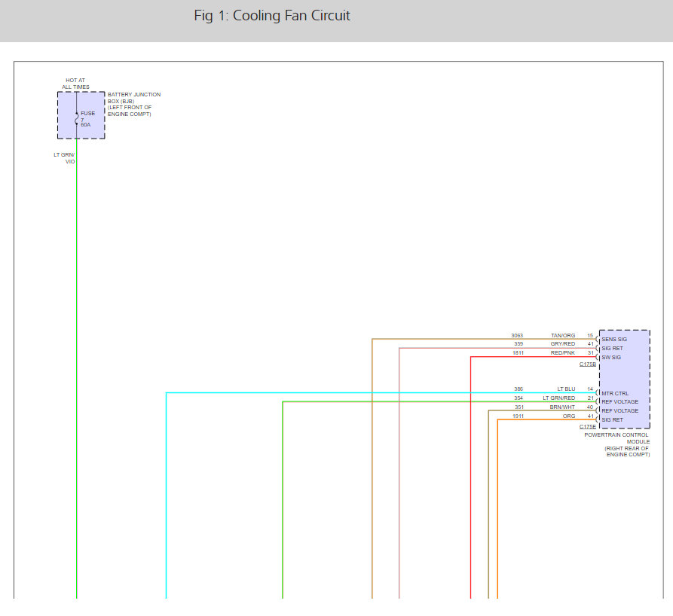Click the Powertrain Control Module text caption
The height and width of the screenshot is (616, 673).
(616, 444)
